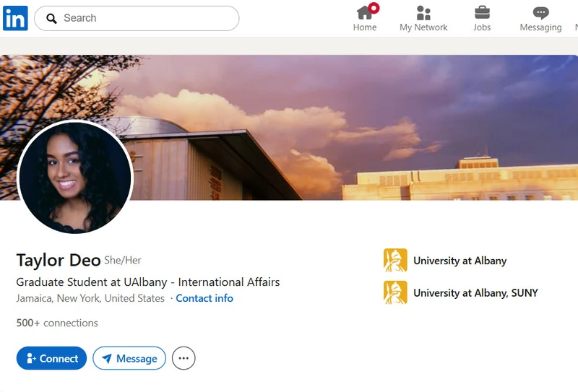This screenshot has height=392, width=578.
Task: Open the more actions ellipsis button
Action: point(184,358)
